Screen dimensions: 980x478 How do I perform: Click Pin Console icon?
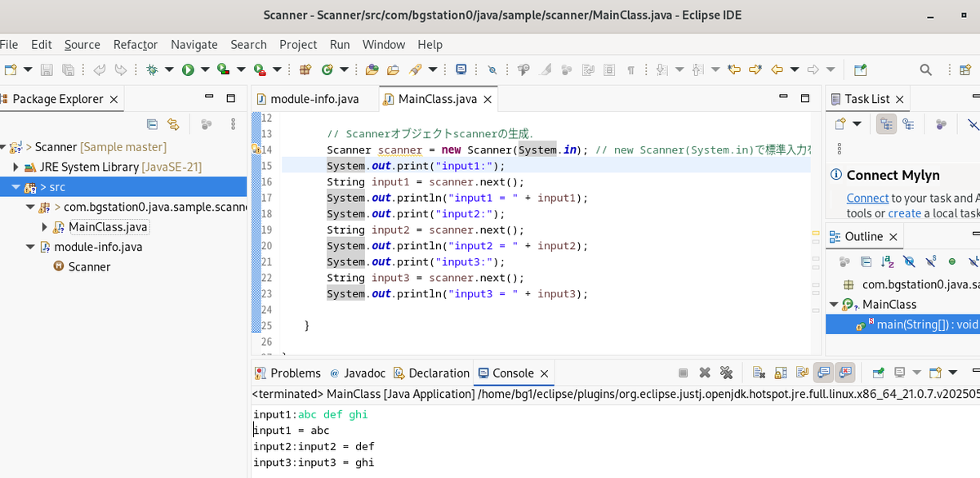coord(878,373)
